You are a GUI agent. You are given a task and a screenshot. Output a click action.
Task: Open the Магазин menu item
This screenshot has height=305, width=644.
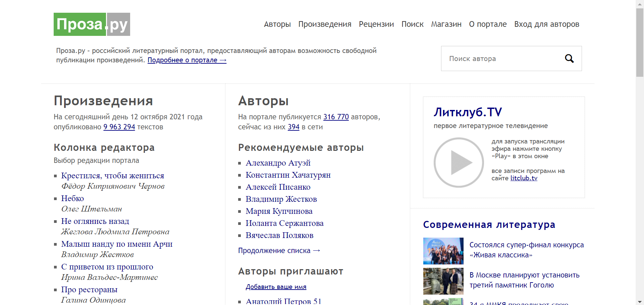click(446, 24)
